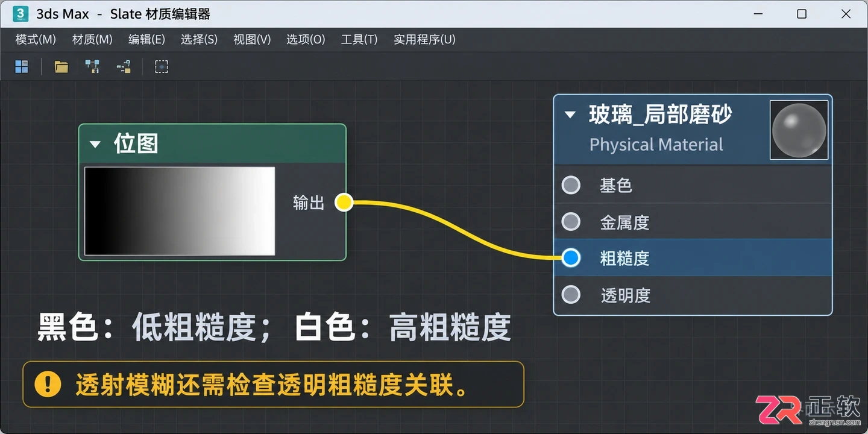Select the 透明度 slot label
Viewport: 868px width, 434px height.
(x=626, y=295)
